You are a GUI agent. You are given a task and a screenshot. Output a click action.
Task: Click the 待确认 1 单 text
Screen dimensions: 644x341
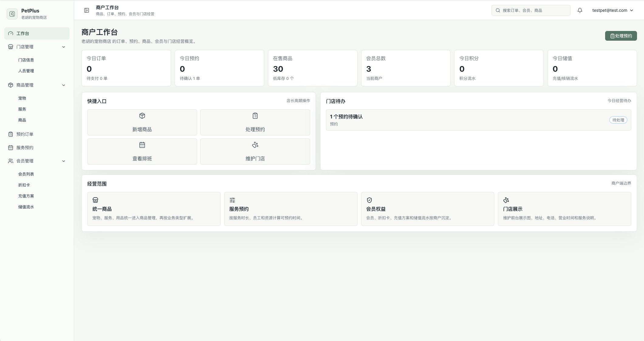pyautogui.click(x=190, y=78)
